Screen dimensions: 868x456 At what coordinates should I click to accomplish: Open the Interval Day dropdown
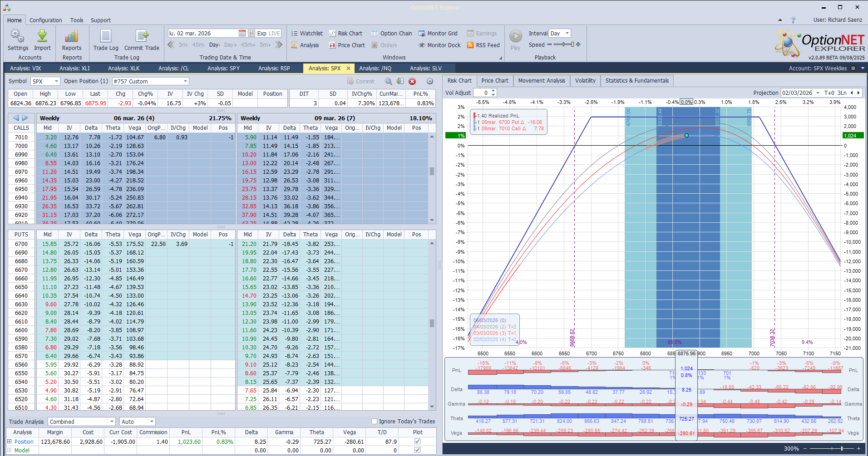567,34
